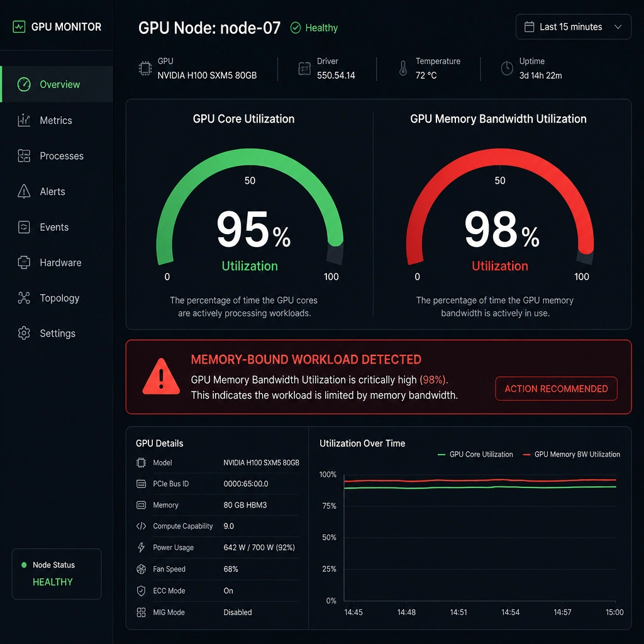The width and height of the screenshot is (644, 644).
Task: Click the PCIe Bus ID icon
Action: 141,484
